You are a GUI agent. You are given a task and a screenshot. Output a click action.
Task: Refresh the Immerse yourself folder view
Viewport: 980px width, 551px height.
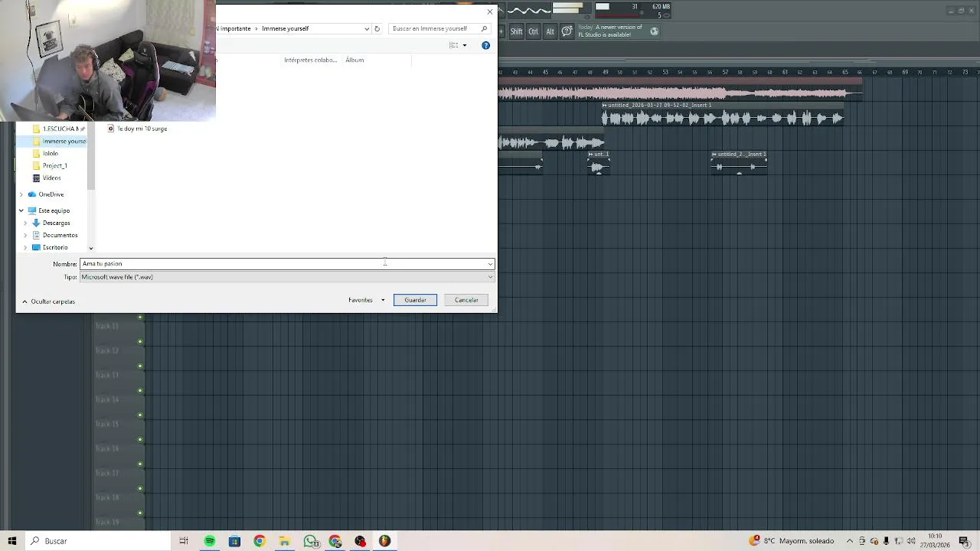377,28
